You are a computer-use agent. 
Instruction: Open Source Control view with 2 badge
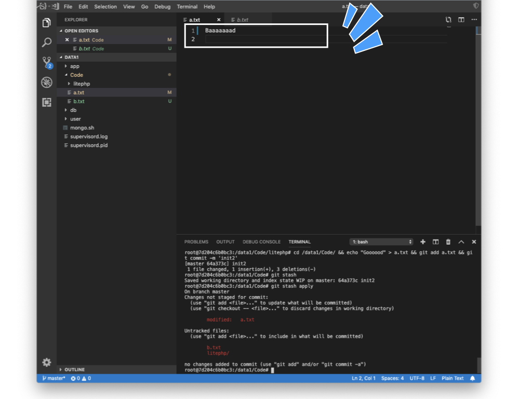[47, 62]
